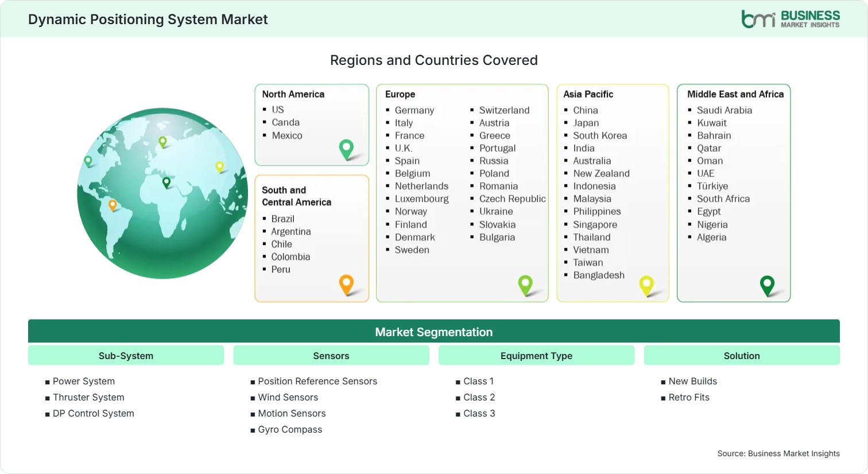Select the Sub-System segmentation header
868x474 pixels.
126,356
